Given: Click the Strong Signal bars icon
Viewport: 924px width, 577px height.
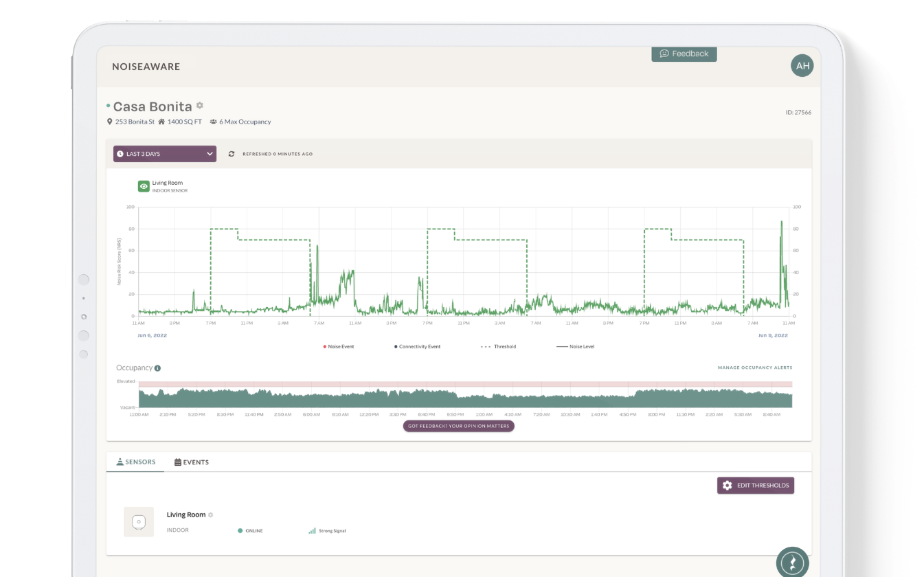Looking at the screenshot, I should point(312,531).
